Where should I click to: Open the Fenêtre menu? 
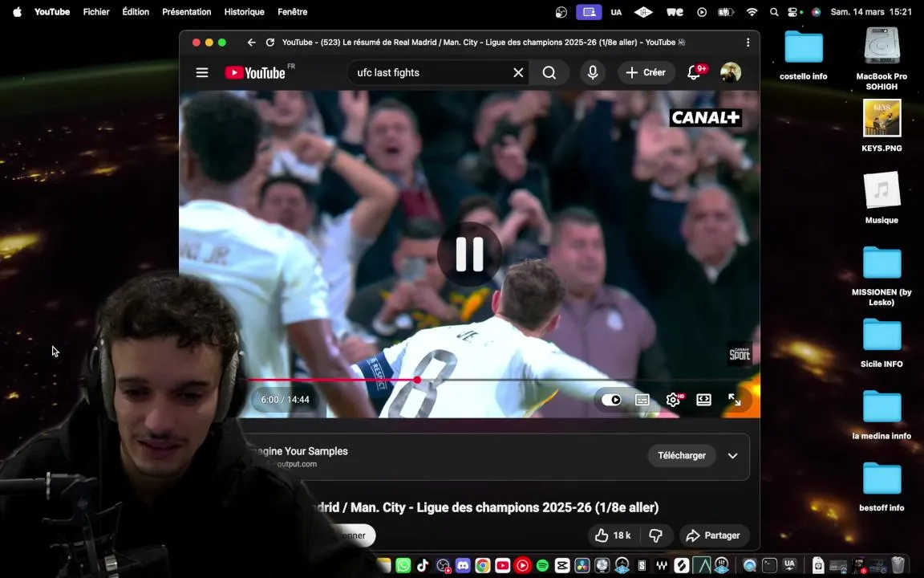292,12
